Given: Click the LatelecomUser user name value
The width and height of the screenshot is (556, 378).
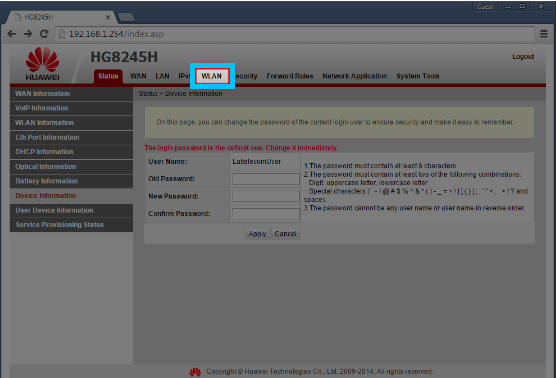Looking at the screenshot, I should (x=257, y=162).
